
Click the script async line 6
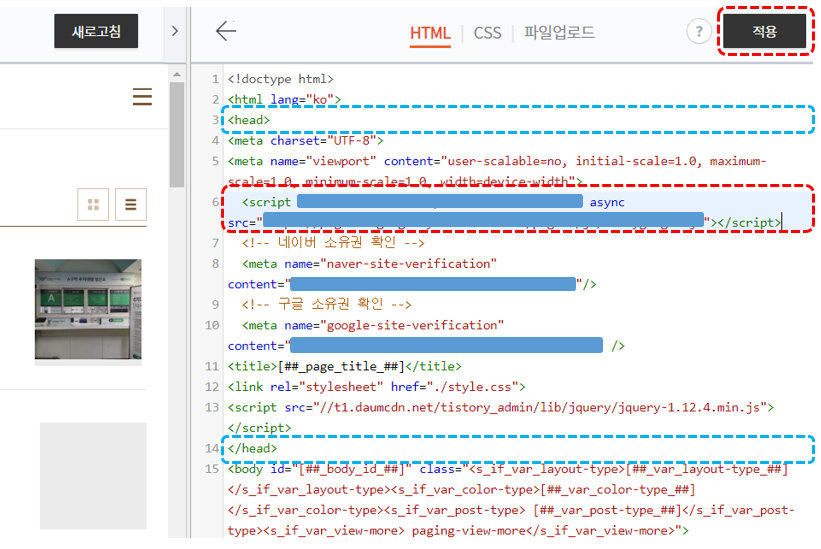505,212
